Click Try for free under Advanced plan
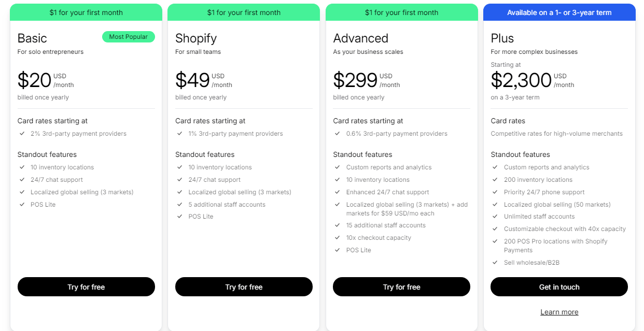Screen dimensions: 644x331 [x=401, y=286]
